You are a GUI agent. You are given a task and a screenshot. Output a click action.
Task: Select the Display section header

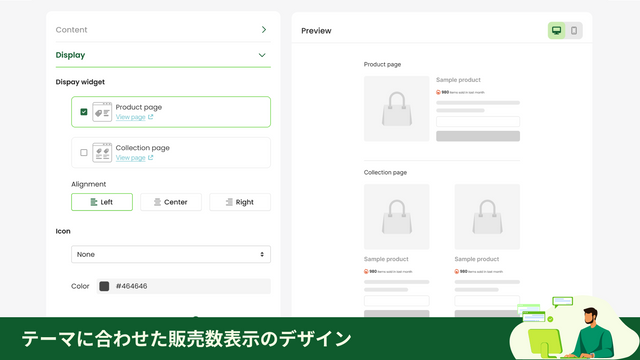(163, 55)
